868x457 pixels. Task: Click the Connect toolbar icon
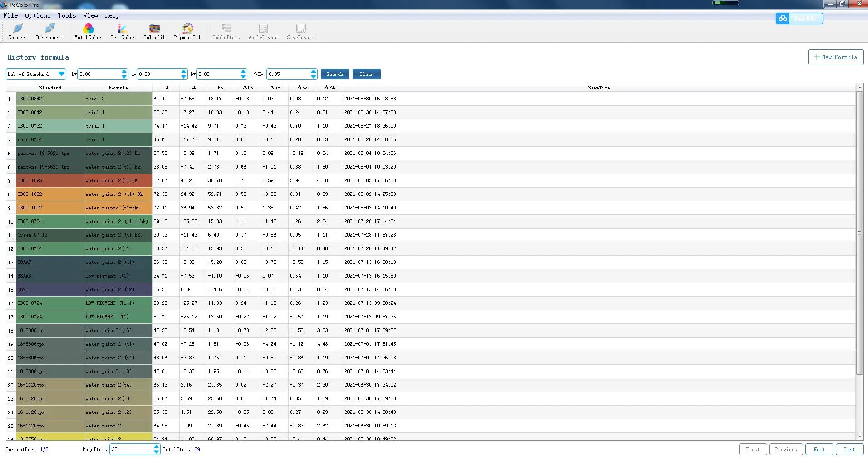pos(18,31)
